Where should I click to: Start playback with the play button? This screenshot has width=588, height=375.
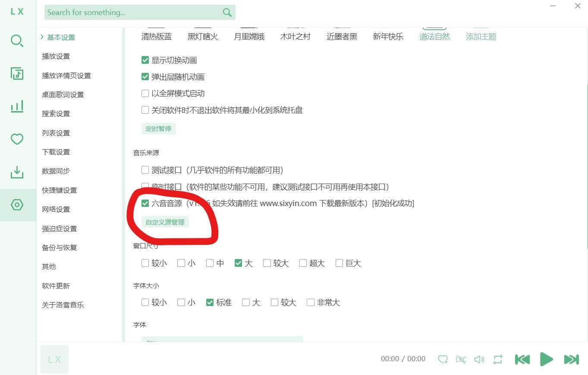tap(547, 359)
